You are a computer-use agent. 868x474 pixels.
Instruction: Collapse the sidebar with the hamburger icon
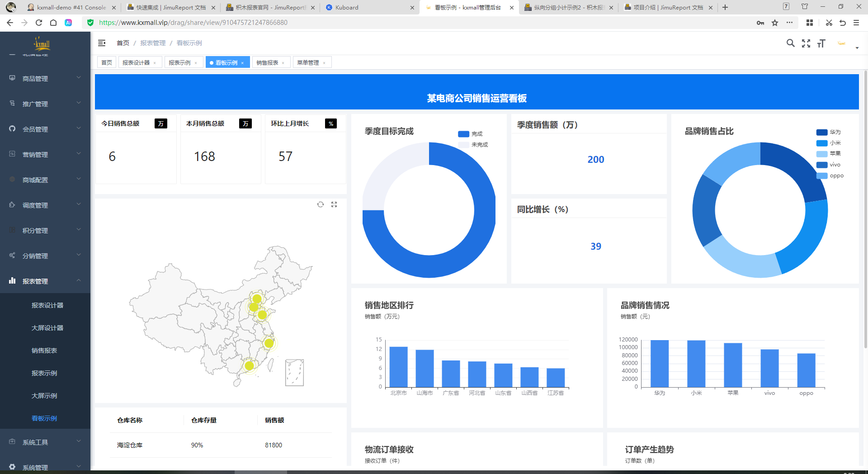[x=102, y=43]
